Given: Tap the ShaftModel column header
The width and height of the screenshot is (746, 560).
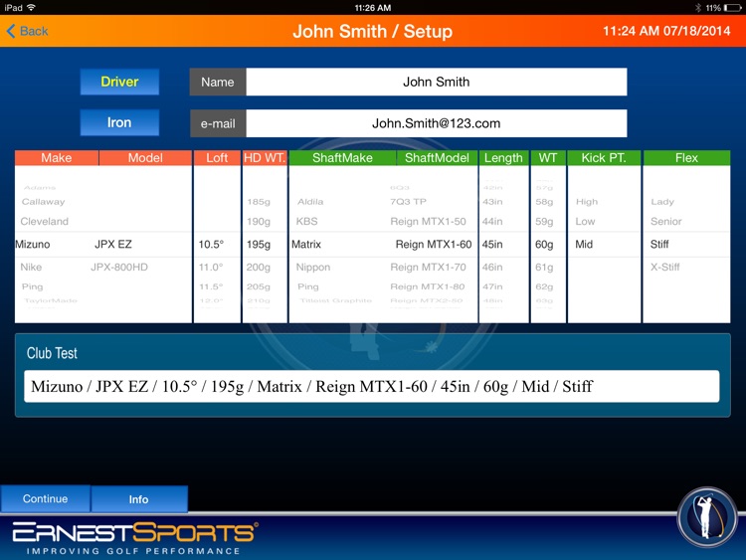Looking at the screenshot, I should tap(437, 158).
